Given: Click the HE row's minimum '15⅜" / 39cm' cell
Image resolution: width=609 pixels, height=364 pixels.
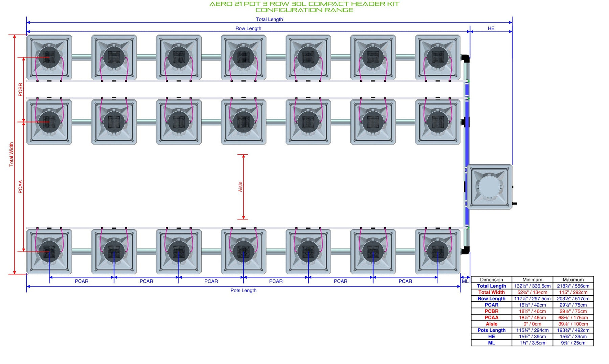Looking at the screenshot, I should (x=532, y=337).
